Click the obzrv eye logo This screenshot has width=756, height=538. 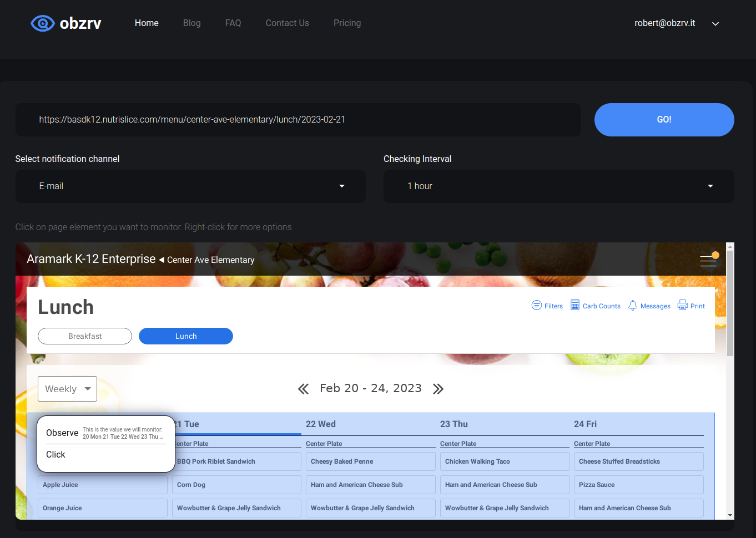pyautogui.click(x=43, y=23)
